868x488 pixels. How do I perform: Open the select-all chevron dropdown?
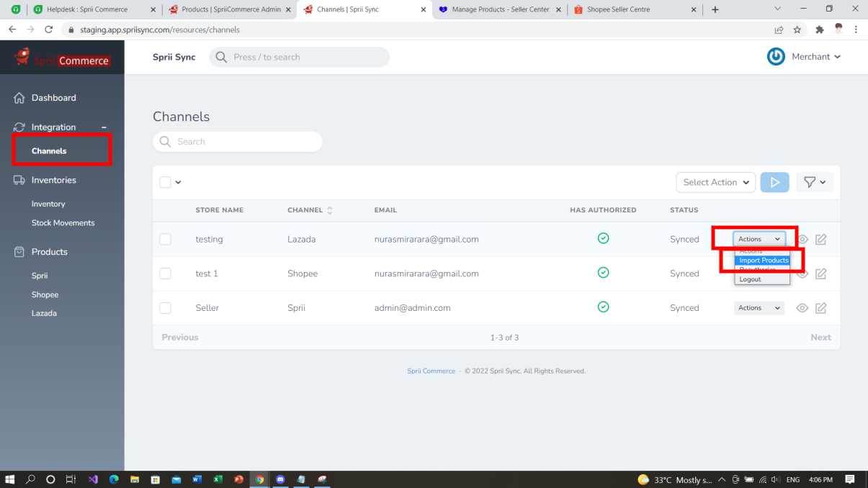coord(179,183)
